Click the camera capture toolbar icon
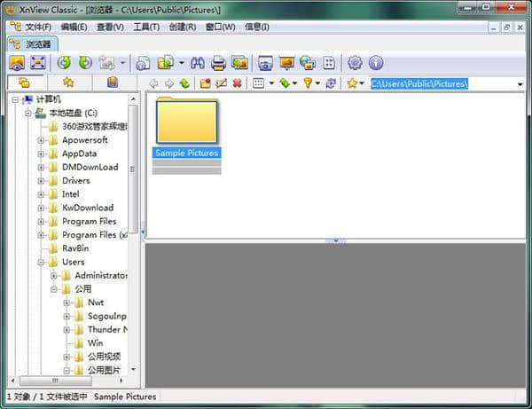The image size is (532, 409). [265, 63]
